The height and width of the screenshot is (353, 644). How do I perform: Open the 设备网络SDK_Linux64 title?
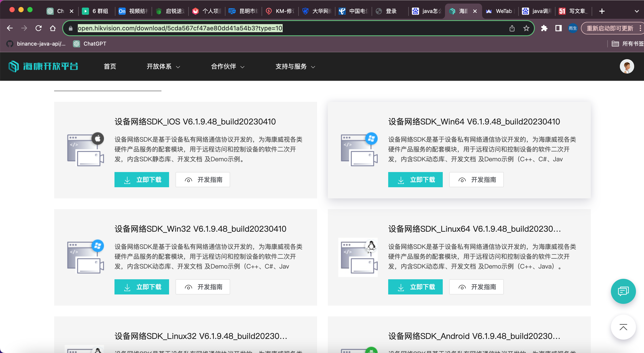click(x=475, y=229)
